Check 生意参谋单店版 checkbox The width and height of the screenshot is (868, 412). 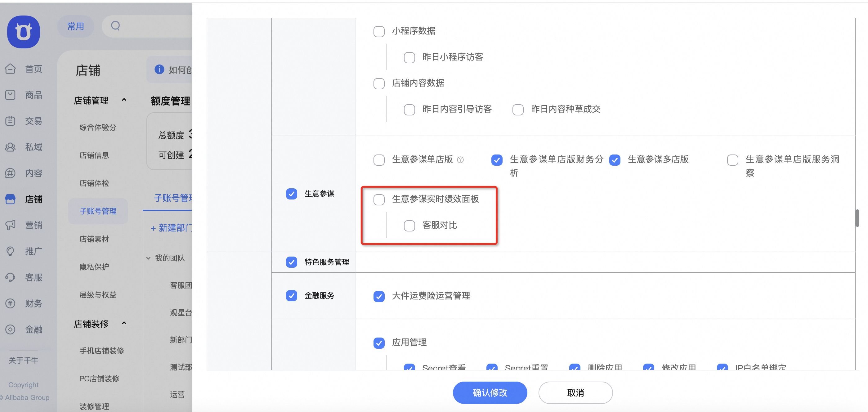click(379, 160)
